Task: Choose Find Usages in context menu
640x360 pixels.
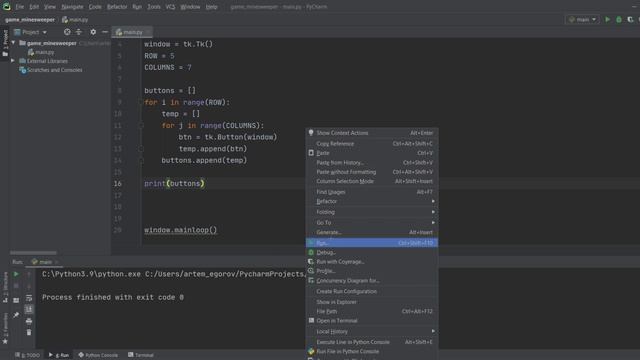Action: tap(372, 192)
